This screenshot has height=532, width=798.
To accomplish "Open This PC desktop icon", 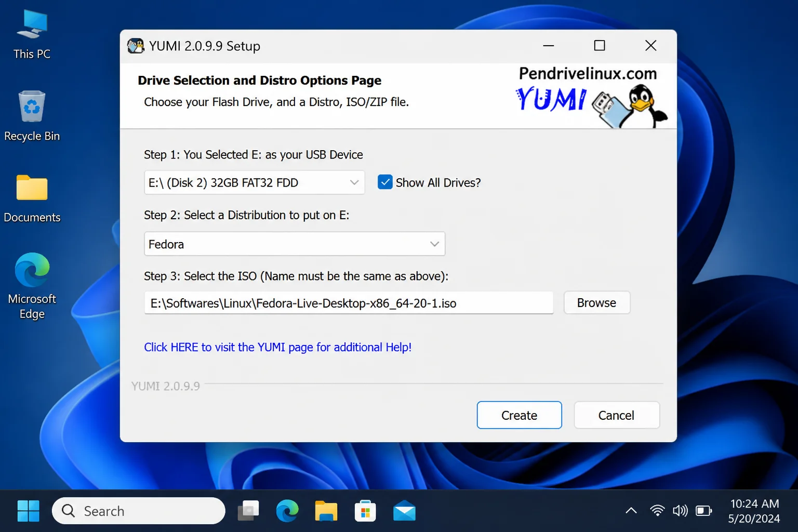I will [32, 35].
